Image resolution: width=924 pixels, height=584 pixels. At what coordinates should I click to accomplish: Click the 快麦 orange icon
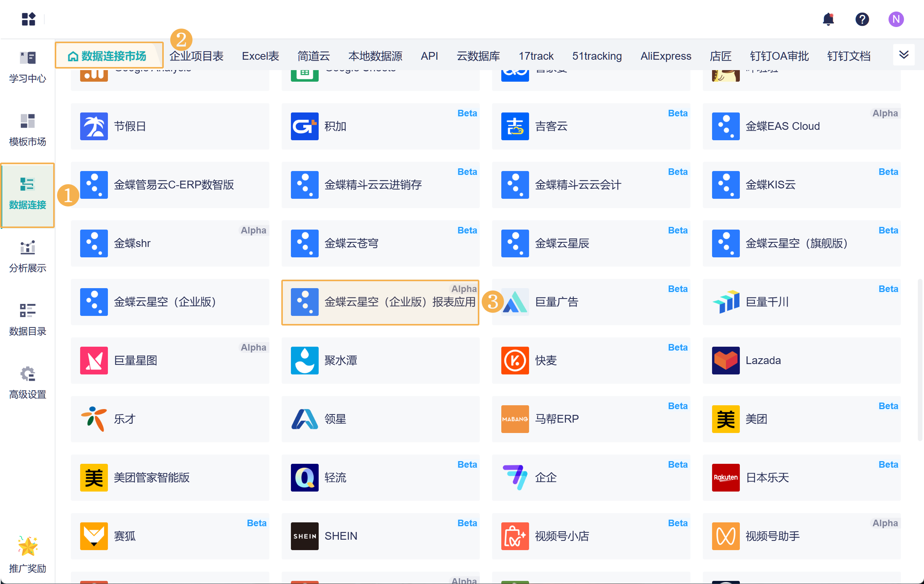pyautogui.click(x=515, y=361)
